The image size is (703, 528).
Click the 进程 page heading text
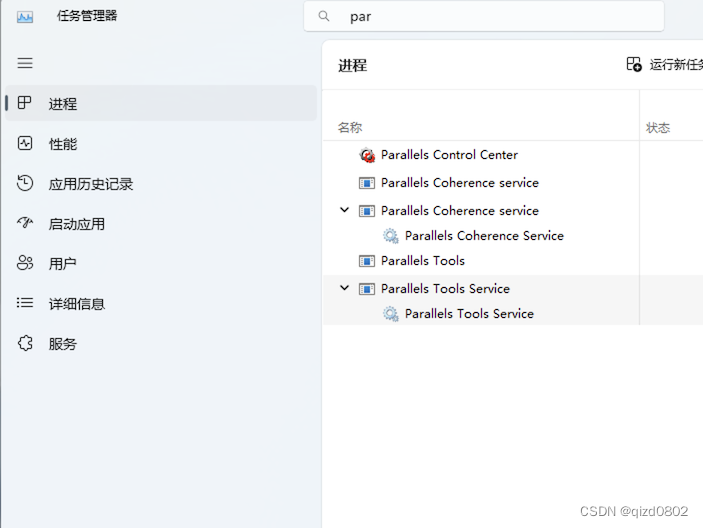[x=352, y=65]
